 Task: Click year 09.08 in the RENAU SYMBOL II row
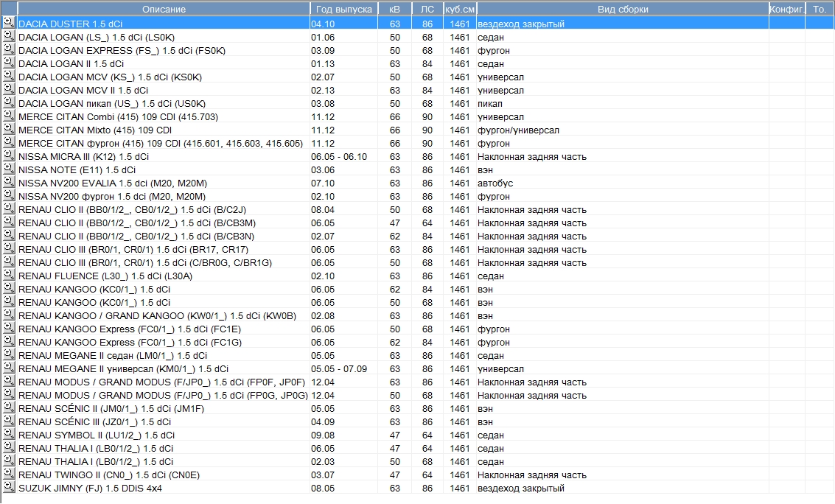323,435
